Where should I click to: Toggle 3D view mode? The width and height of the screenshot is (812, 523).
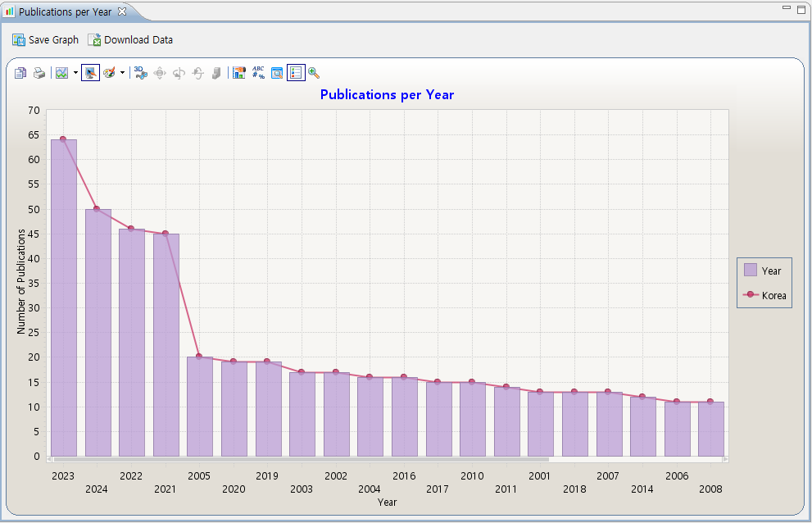click(x=140, y=73)
